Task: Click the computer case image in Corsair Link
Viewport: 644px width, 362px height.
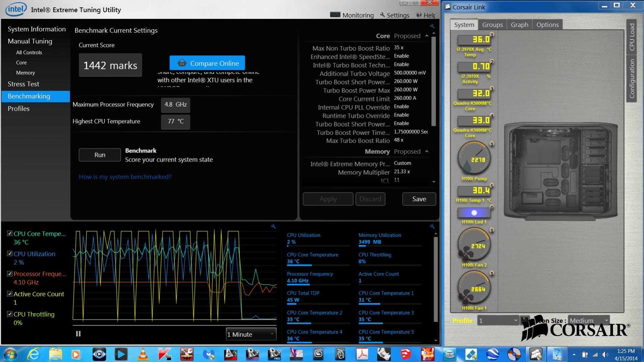Action: click(x=561, y=171)
